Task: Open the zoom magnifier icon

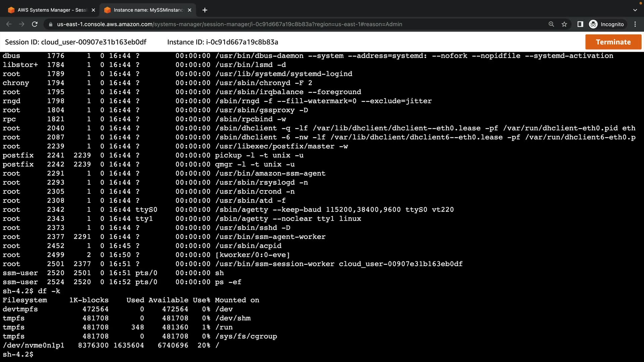Action: pos(551,24)
